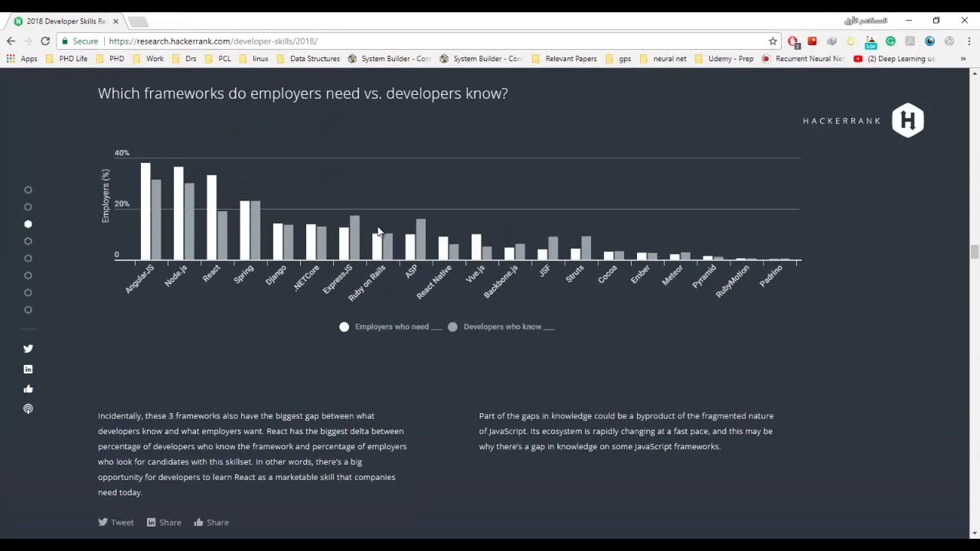Bookmark this page with the star icon
Screen dimensions: 980x551
pos(773,41)
